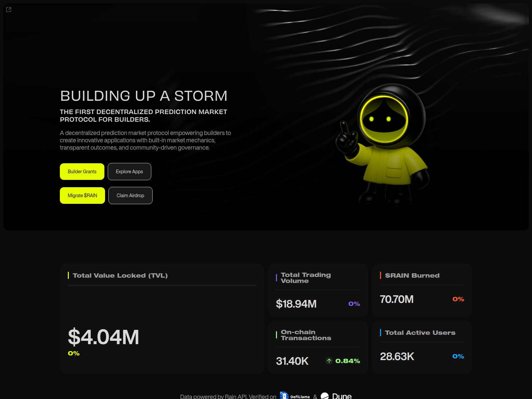Select Claim Airdrop
The width and height of the screenshot is (532, 399).
[130, 196]
